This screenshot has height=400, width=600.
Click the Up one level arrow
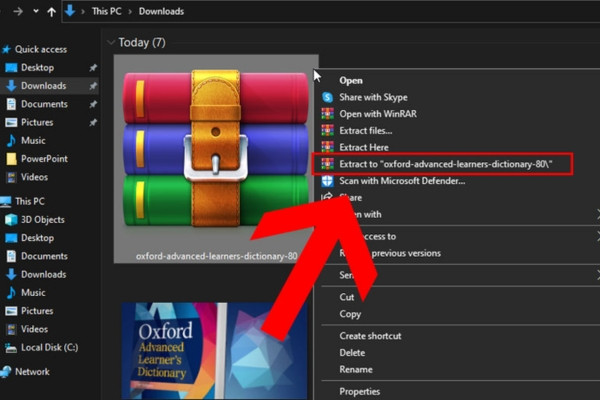(51, 12)
